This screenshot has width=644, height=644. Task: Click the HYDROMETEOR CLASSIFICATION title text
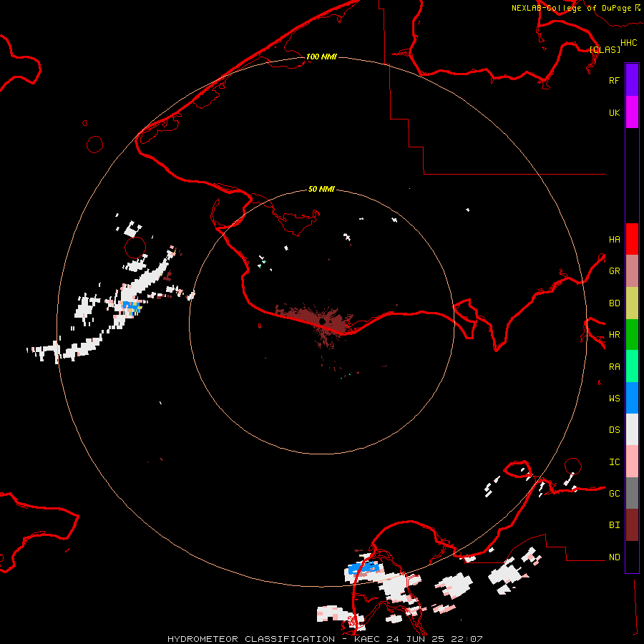point(251,639)
